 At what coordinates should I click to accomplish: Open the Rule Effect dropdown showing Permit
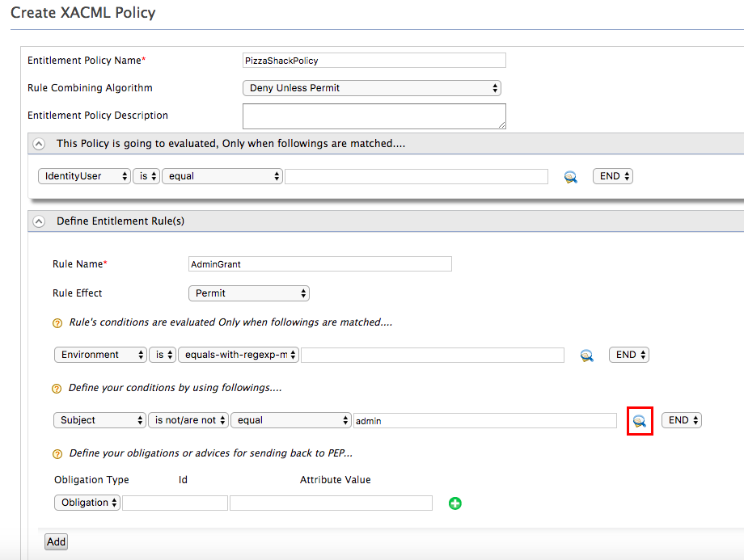coord(248,293)
